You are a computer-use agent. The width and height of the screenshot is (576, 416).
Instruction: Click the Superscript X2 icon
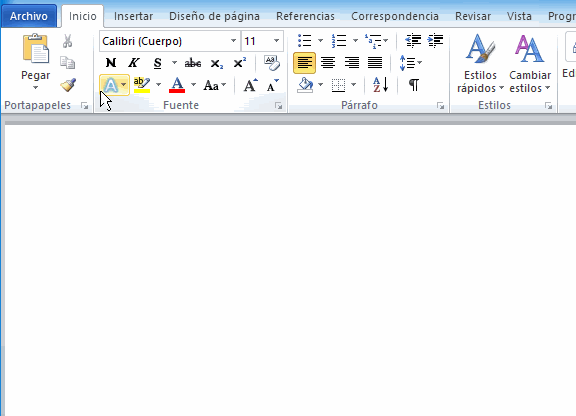click(x=240, y=63)
